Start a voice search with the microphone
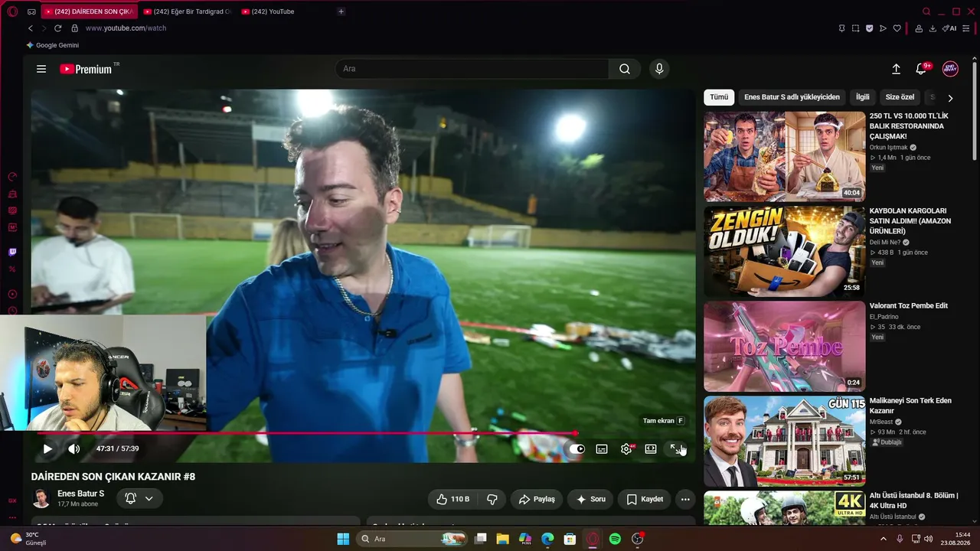 coord(659,69)
